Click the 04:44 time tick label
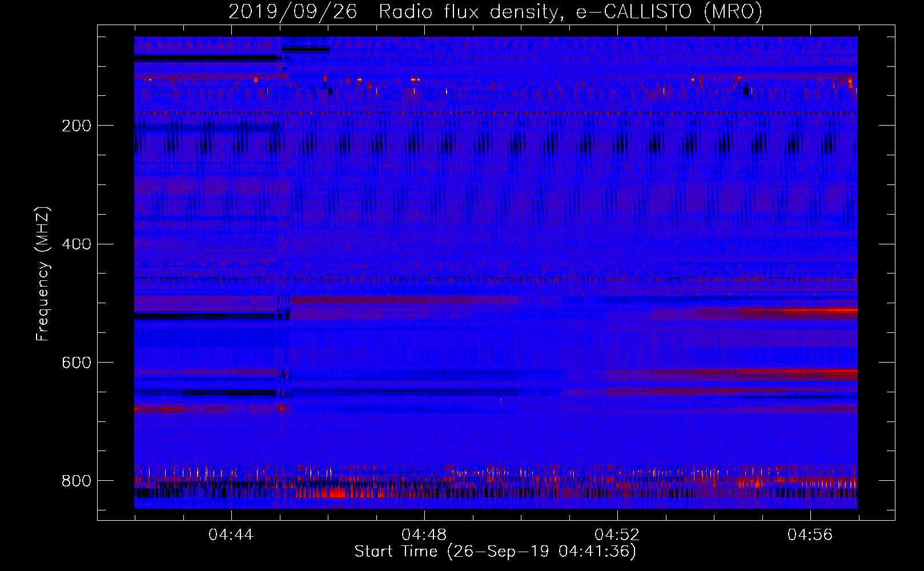 click(231, 535)
